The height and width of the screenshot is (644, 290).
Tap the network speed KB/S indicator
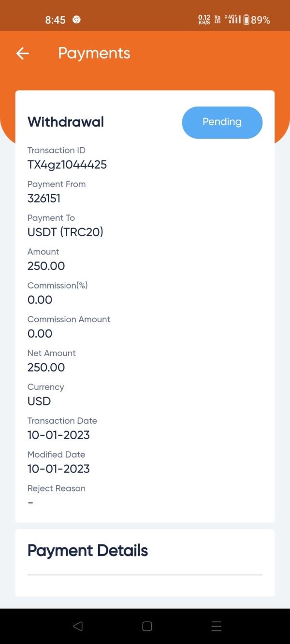pyautogui.click(x=204, y=20)
